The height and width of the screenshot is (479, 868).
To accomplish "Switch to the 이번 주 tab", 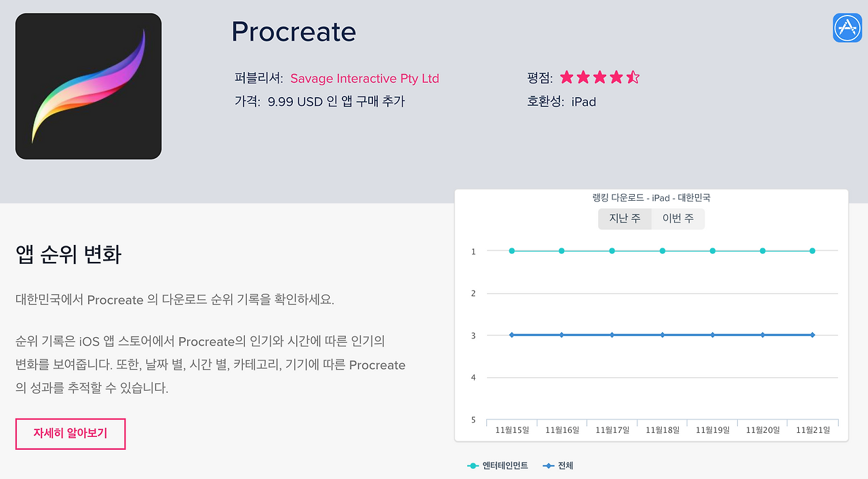I will pyautogui.click(x=677, y=218).
